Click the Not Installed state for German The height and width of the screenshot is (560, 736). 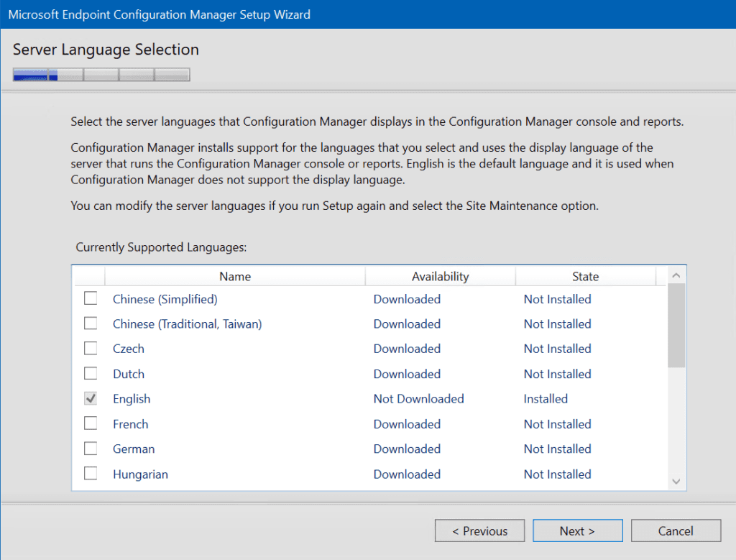pyautogui.click(x=558, y=449)
